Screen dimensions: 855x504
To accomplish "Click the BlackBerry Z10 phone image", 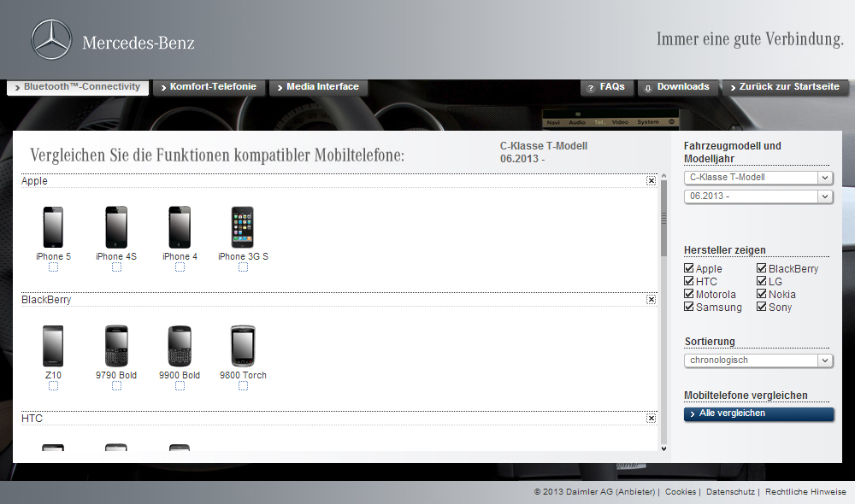I will tap(53, 346).
